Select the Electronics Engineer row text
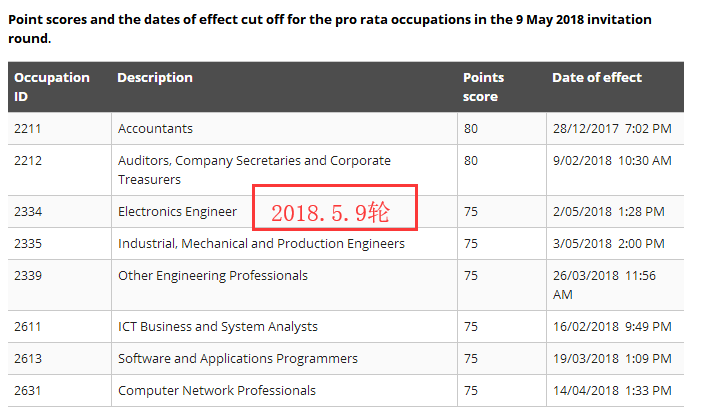The image size is (720, 415). 177,212
